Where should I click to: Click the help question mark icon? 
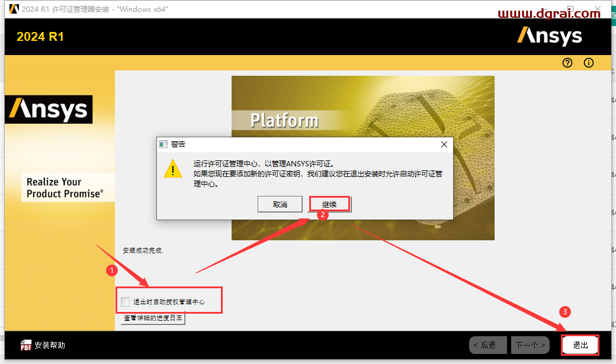coord(567,63)
